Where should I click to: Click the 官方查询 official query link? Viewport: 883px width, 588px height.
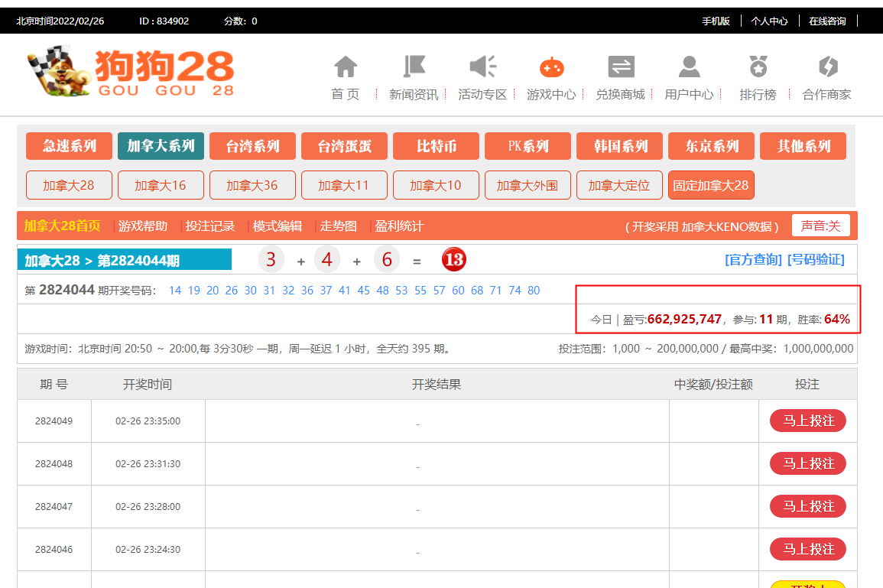753,260
